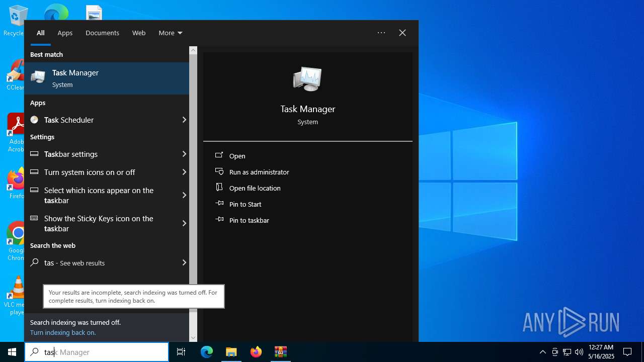Open Task Manager best match result
This screenshot has height=362, width=644.
coord(107,78)
